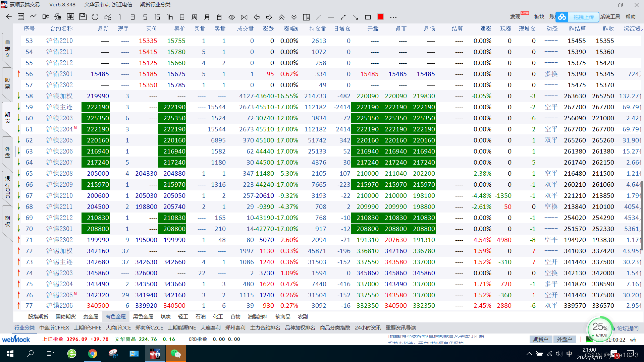Image resolution: width=644 pixels, height=362 pixels.
Task: Switch to the 股指期货 category tab
Action: tap(38, 316)
